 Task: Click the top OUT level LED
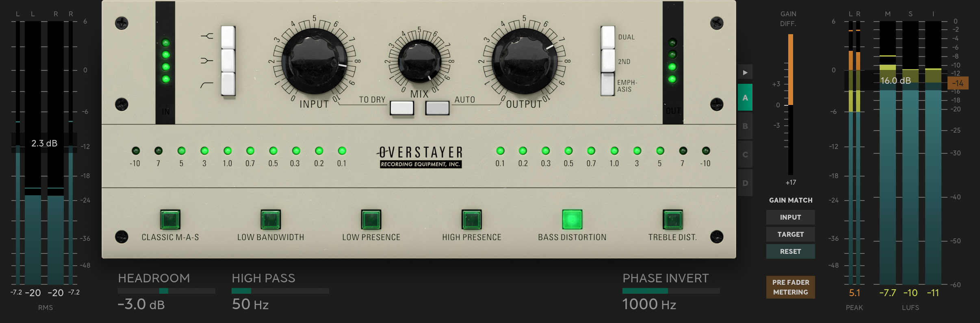click(x=672, y=43)
